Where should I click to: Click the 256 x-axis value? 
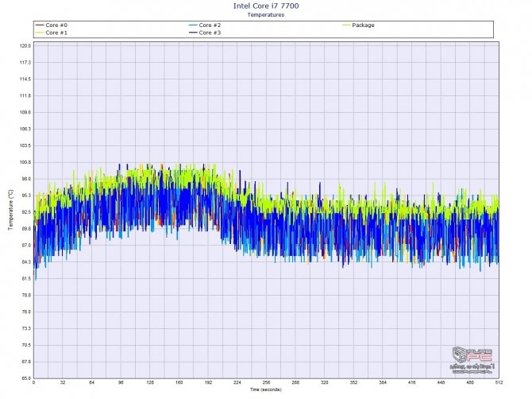[266, 382]
